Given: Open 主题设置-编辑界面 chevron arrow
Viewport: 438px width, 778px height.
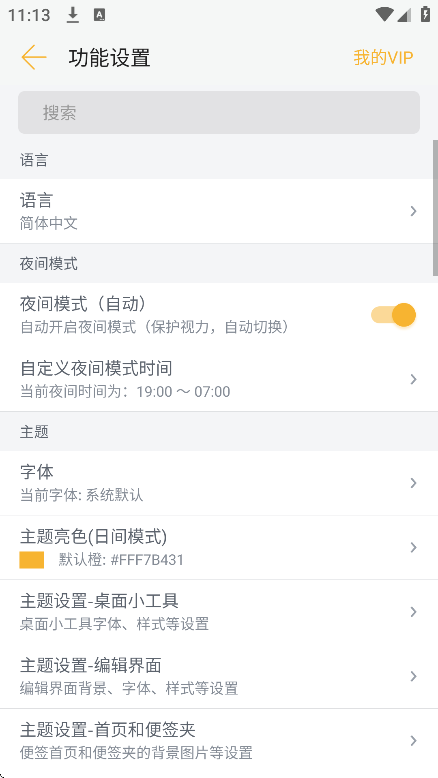Looking at the screenshot, I should 413,676.
